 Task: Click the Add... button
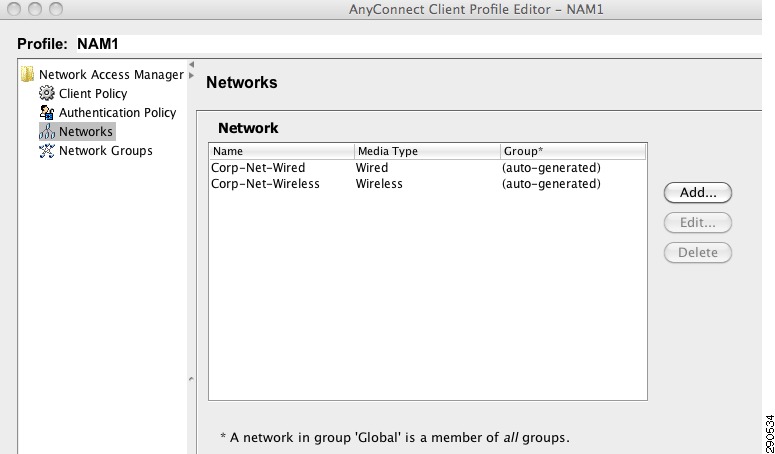point(697,193)
